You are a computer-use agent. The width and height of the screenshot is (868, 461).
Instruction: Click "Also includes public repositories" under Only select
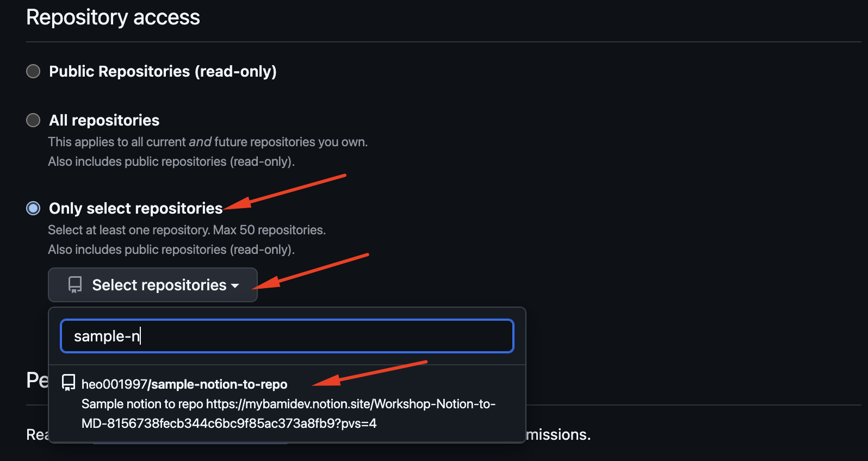[171, 250]
